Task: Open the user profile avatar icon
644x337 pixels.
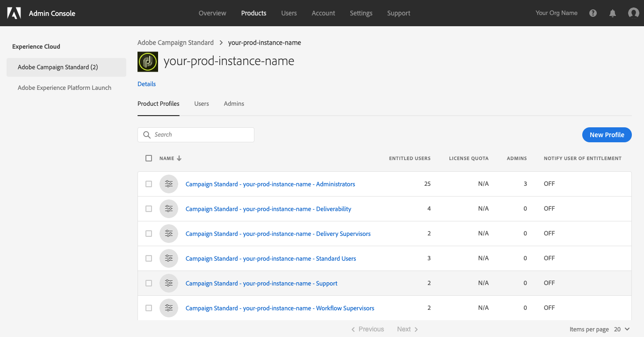Action: tap(633, 13)
